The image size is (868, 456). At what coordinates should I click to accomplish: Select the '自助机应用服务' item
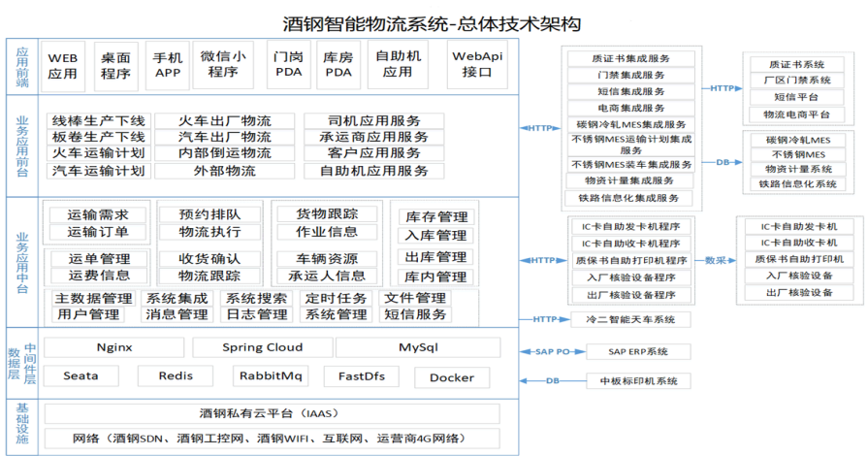(374, 171)
